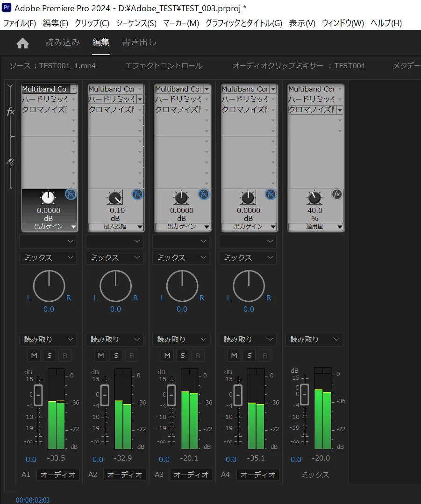
Task: Go to the Home screen icon
Action: 22,43
